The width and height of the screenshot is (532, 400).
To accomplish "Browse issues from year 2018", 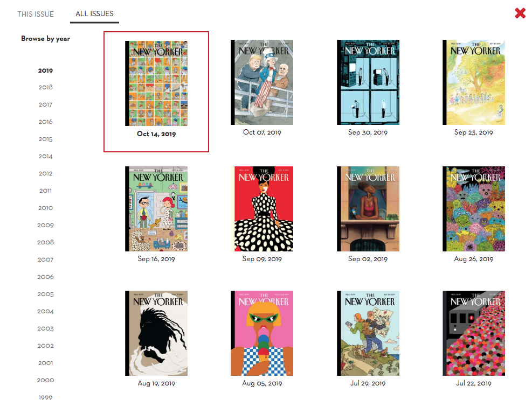I will click(x=45, y=87).
